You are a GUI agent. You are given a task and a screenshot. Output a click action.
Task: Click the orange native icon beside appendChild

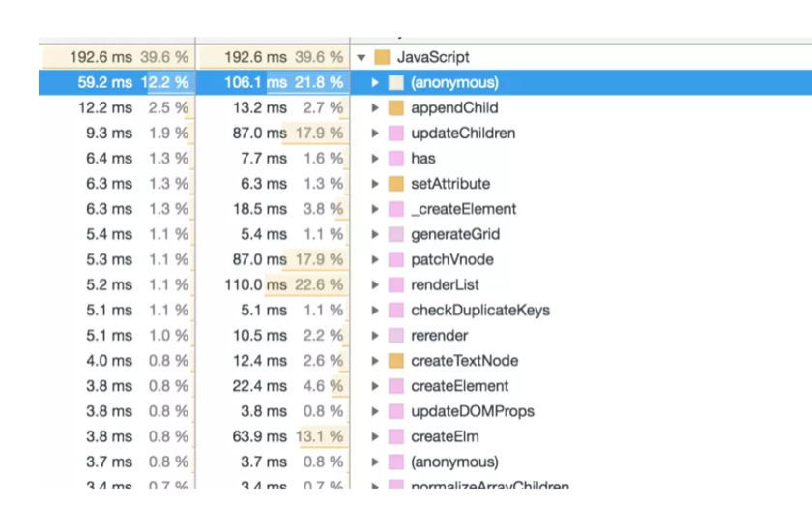396,107
